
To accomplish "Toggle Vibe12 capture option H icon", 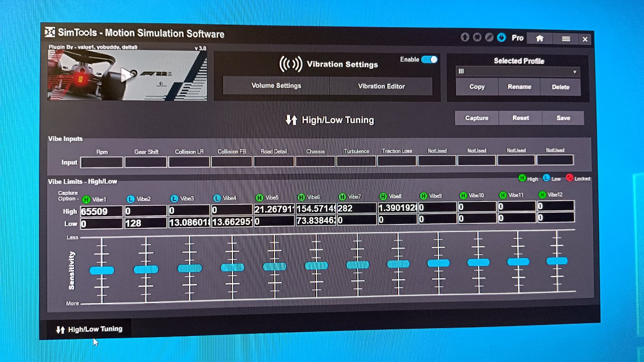I will 542,195.
